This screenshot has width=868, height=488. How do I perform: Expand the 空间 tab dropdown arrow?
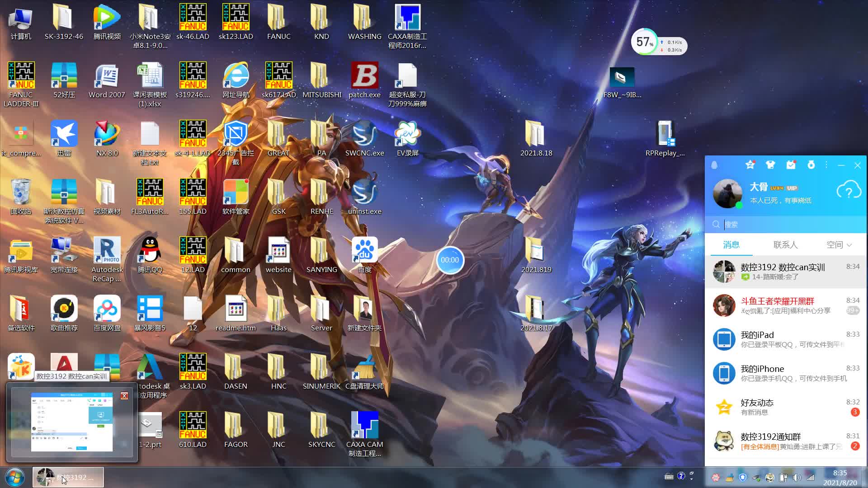[849, 245]
